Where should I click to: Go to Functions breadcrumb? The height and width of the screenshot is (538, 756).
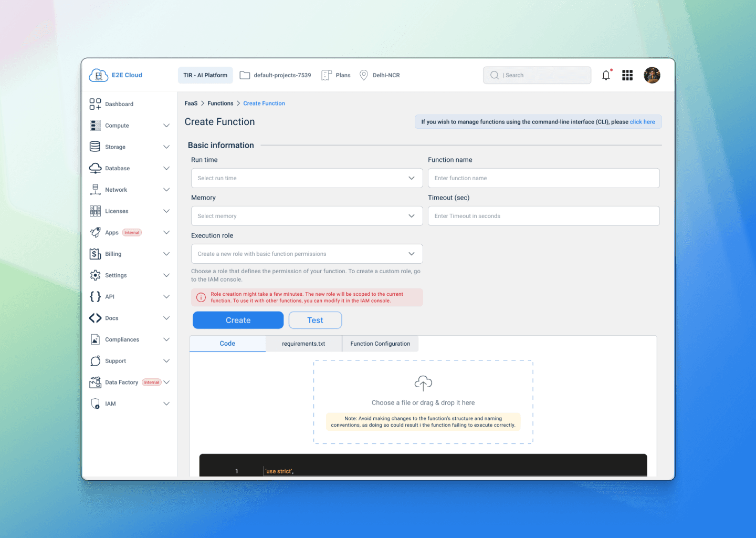click(220, 104)
